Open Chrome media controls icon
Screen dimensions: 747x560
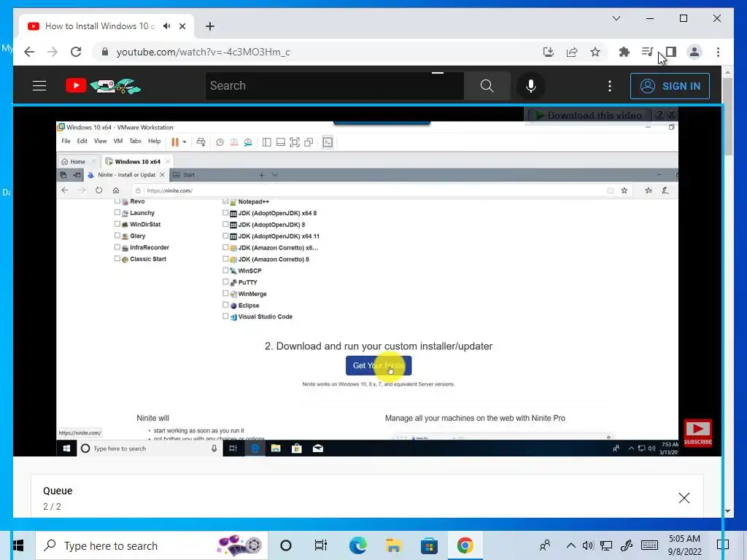tap(647, 52)
